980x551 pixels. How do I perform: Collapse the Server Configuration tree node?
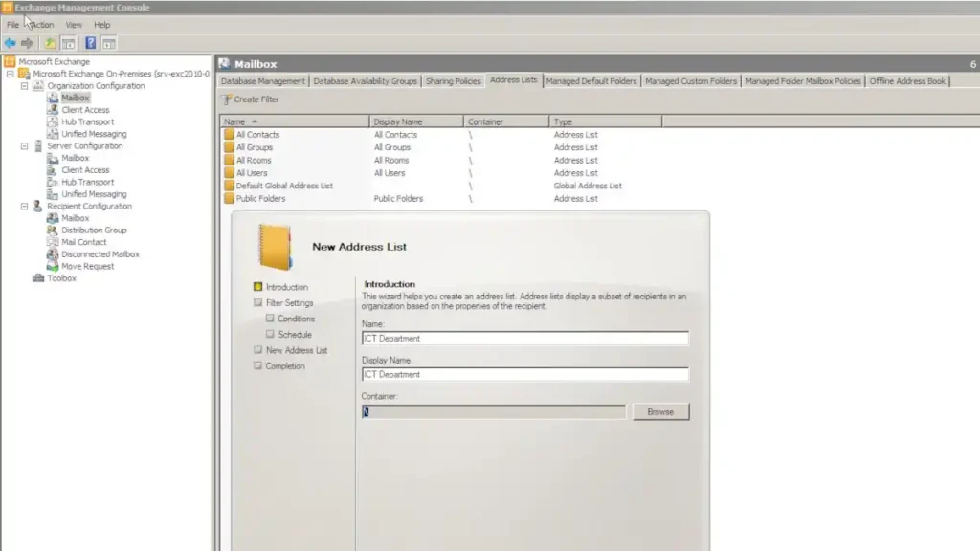[24, 146]
